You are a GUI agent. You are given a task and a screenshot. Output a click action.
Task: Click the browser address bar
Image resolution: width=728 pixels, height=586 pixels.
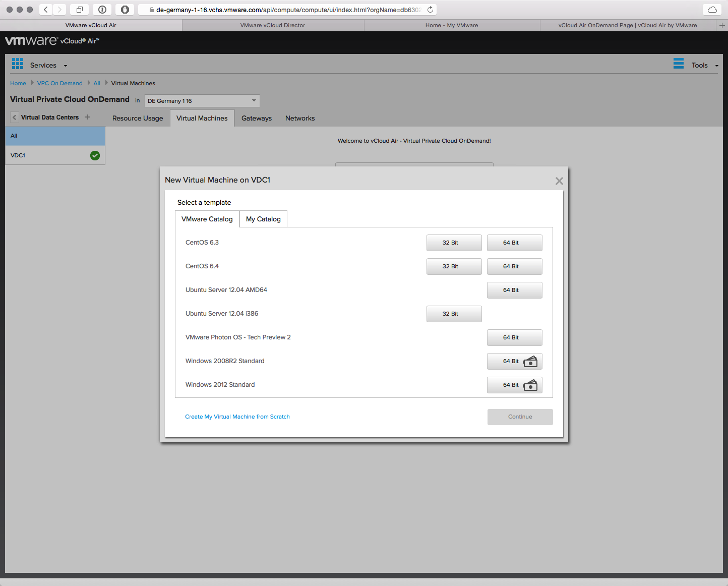pos(287,10)
